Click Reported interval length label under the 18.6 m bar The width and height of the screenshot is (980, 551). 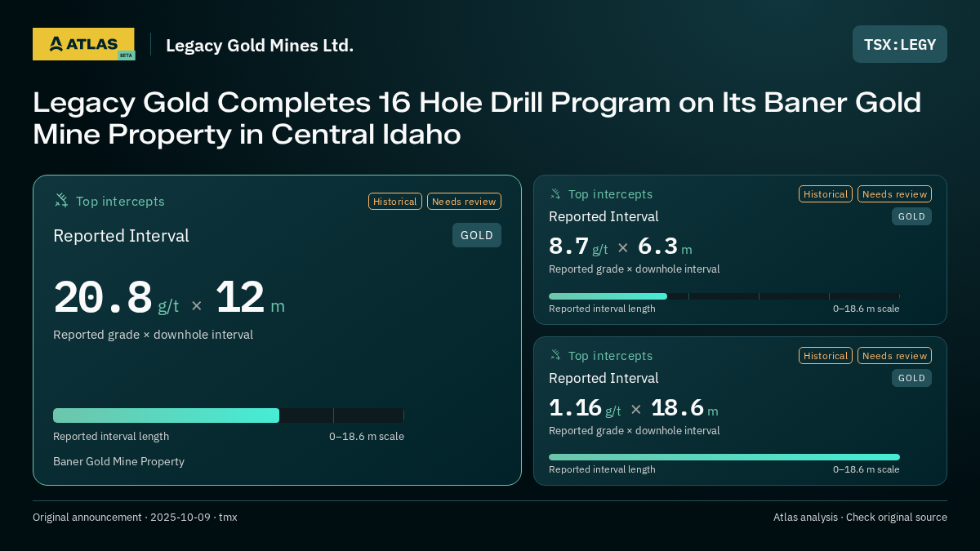point(602,469)
